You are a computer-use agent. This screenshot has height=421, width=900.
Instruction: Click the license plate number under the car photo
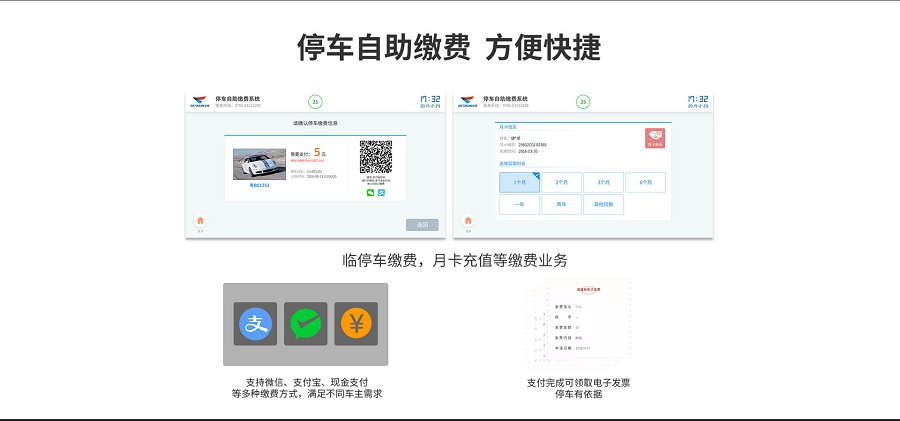pos(259,185)
